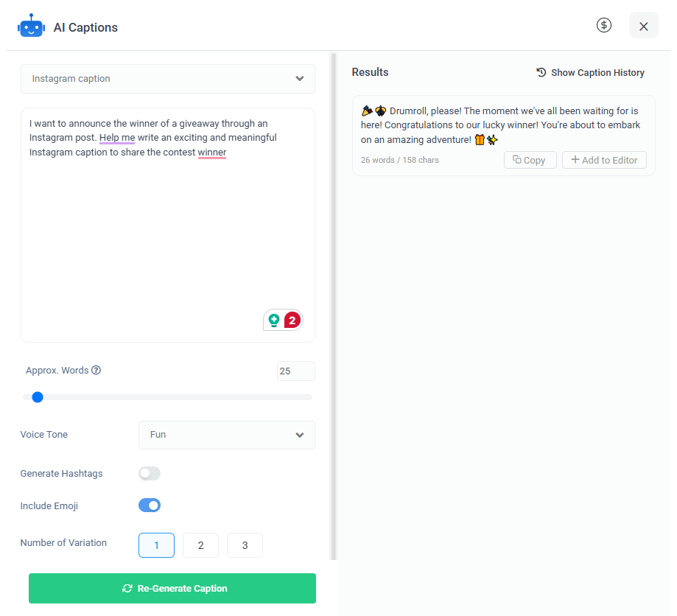Open the red grammar errors badge
Screen dimensions: 677x616
[x=292, y=320]
